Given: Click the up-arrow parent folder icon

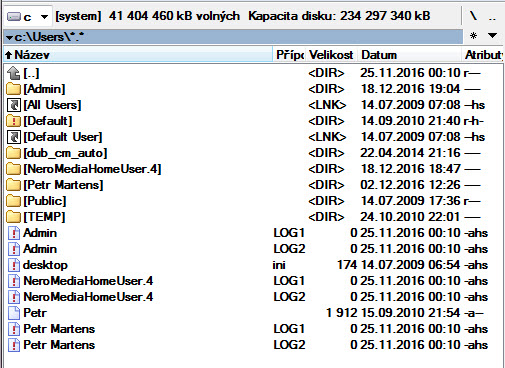Looking at the screenshot, I should click(14, 73).
